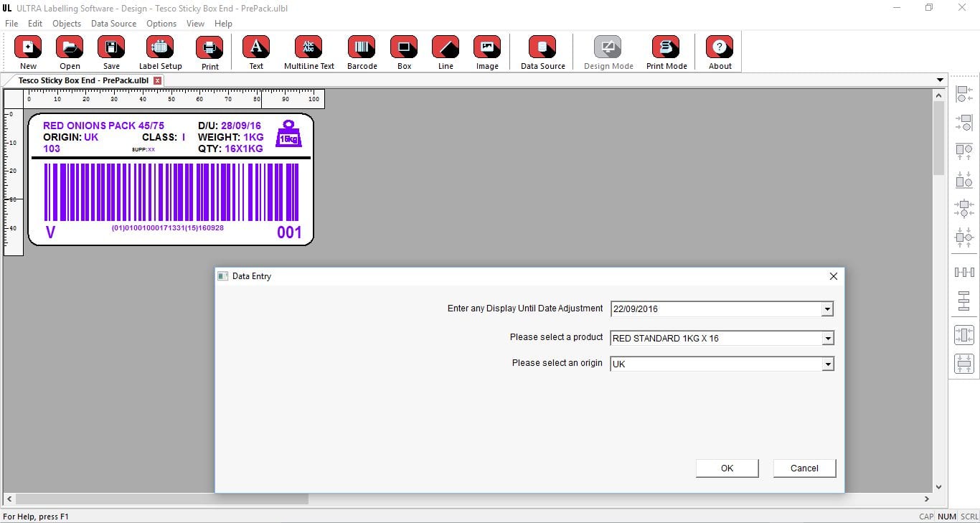
Task: Click the vertical scrollbar up arrow
Action: coord(939,94)
